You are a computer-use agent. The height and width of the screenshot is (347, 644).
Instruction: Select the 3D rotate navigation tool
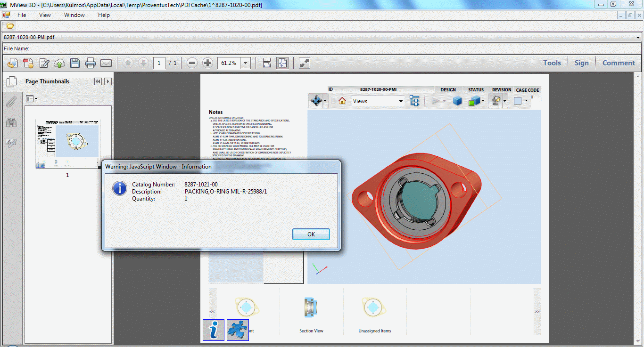pos(315,101)
